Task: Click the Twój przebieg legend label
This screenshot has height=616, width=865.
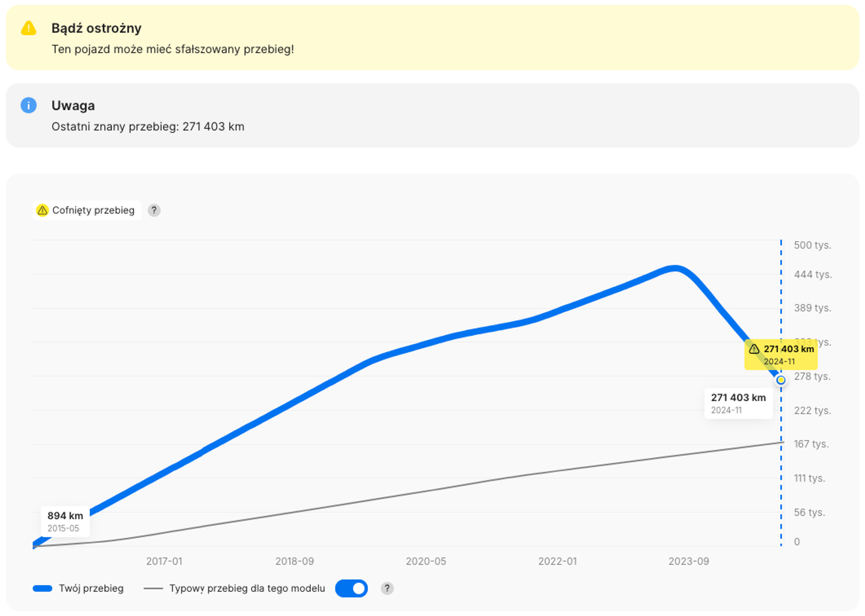Action: pyautogui.click(x=91, y=588)
